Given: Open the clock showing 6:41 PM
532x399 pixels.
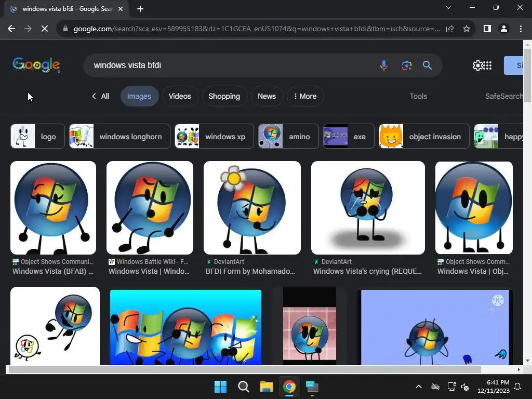Looking at the screenshot, I should (x=494, y=387).
